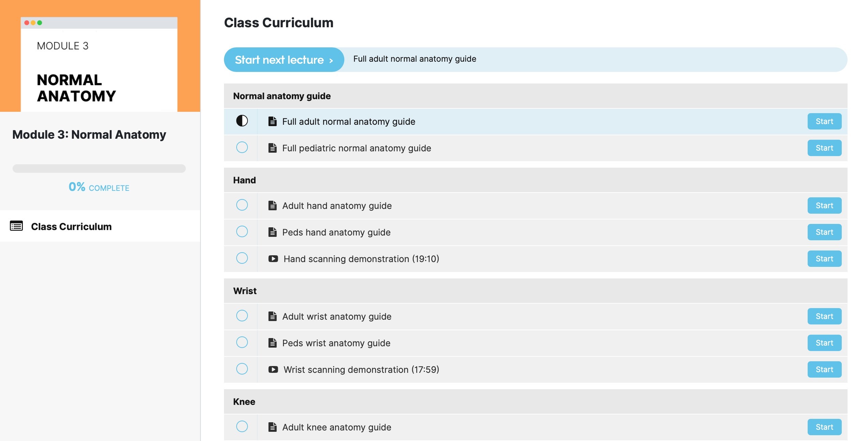Viewport: 868px width, 441px height.
Task: Click document icon beside Full adult normal anatomy guide
Action: point(272,121)
